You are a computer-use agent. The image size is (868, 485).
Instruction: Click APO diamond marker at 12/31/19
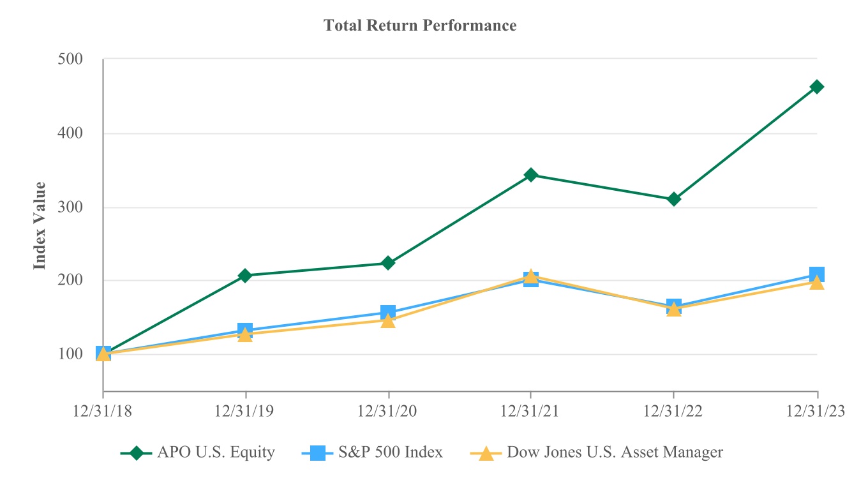point(245,276)
